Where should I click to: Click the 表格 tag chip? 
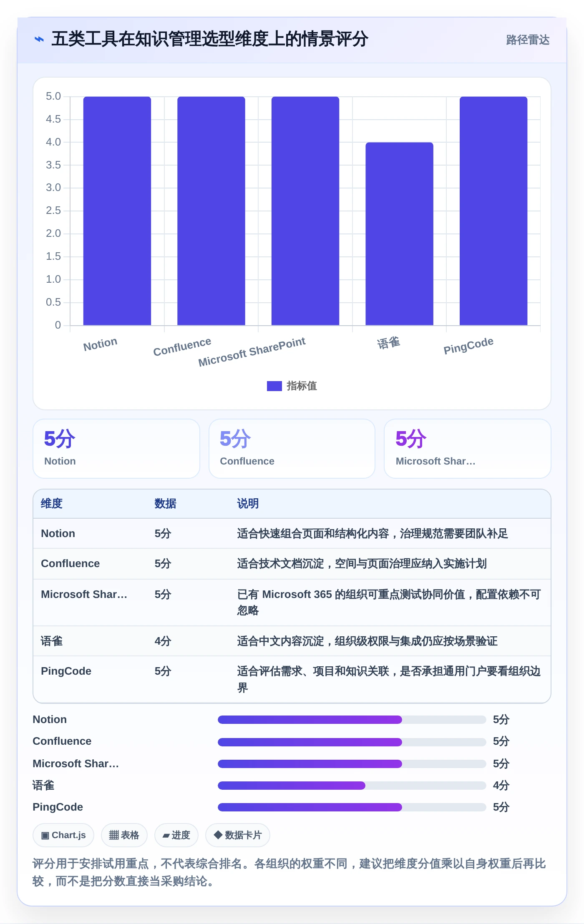click(124, 835)
